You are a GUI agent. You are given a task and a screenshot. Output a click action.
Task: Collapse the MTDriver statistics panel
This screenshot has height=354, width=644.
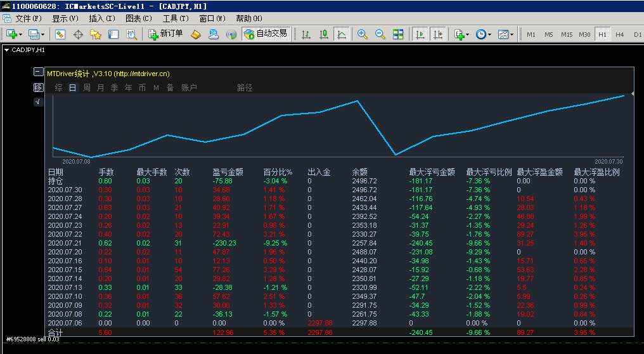(38, 72)
